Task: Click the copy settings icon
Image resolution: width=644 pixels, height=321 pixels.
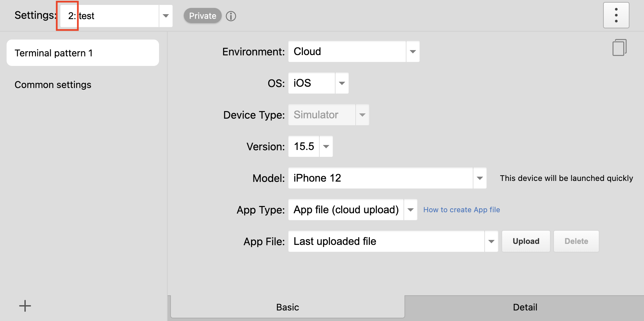Action: tap(619, 48)
